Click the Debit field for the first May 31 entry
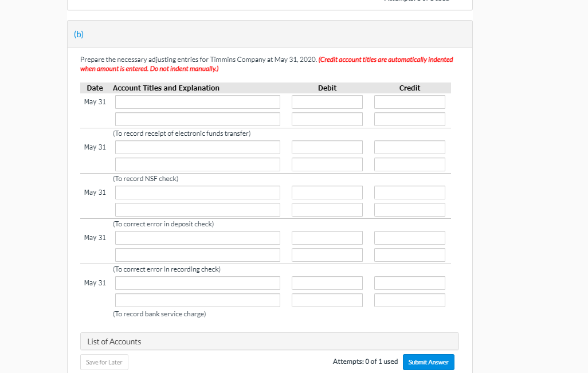588x373 pixels. (x=327, y=101)
